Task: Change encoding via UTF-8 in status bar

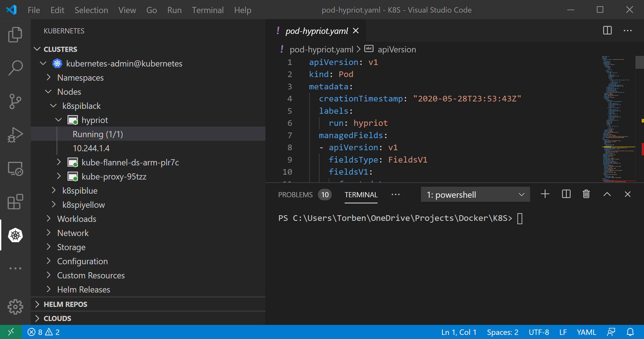Action: pos(539,332)
